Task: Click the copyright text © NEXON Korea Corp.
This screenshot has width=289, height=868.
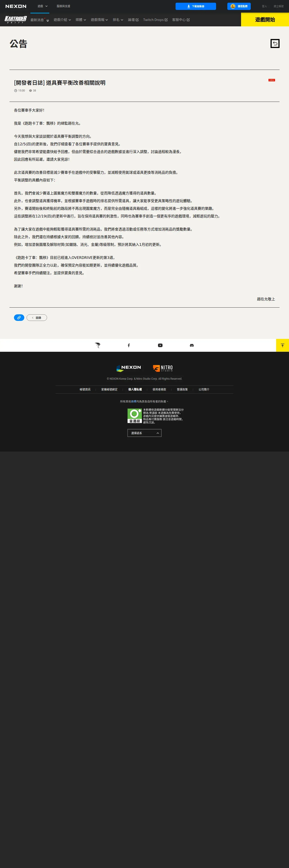Action: click(144, 379)
